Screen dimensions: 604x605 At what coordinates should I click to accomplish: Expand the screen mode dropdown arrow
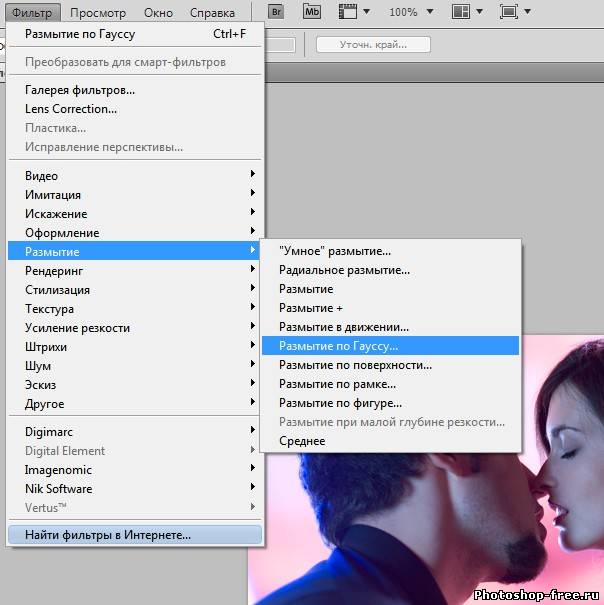pyautogui.click(x=529, y=13)
